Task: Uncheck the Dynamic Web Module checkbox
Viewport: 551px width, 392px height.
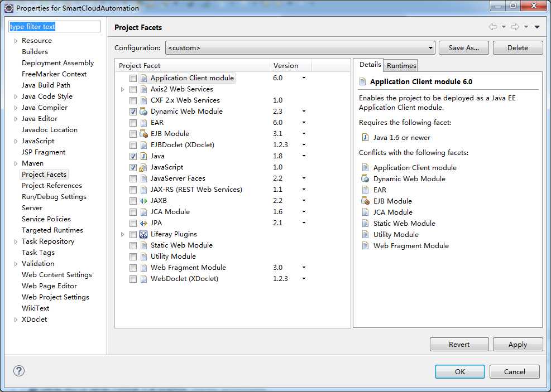Action: pyautogui.click(x=133, y=112)
